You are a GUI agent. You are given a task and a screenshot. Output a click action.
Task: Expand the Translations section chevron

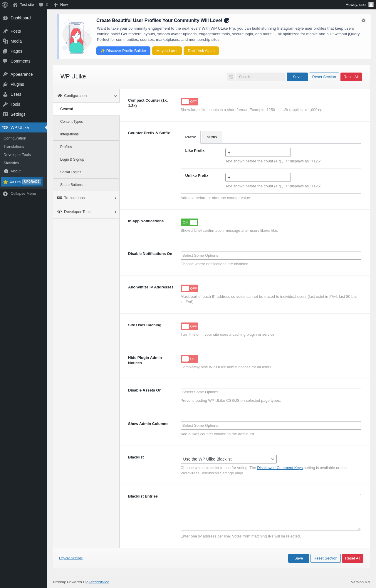(x=115, y=198)
